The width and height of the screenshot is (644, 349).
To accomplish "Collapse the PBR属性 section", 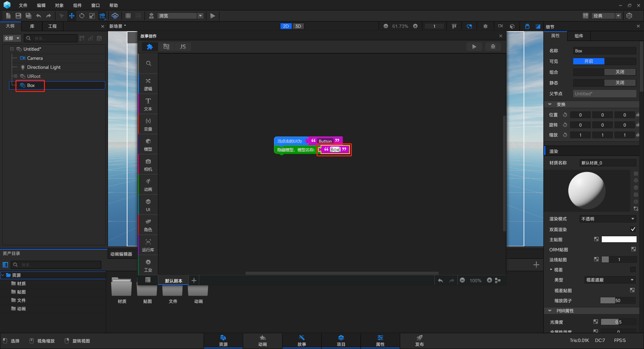I will (x=550, y=311).
